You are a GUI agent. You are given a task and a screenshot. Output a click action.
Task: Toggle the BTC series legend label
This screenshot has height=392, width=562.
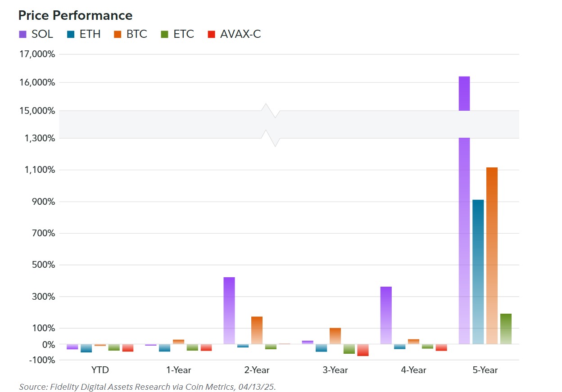136,34
